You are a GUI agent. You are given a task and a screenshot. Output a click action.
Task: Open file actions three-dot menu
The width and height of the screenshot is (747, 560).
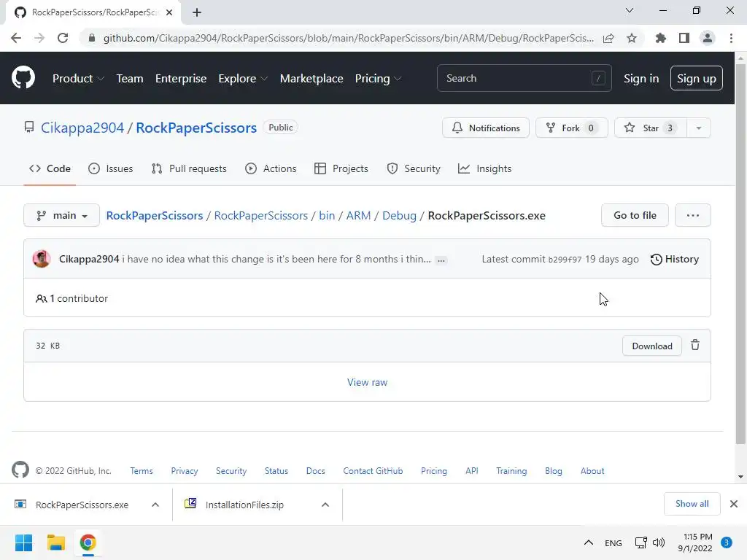(x=693, y=215)
